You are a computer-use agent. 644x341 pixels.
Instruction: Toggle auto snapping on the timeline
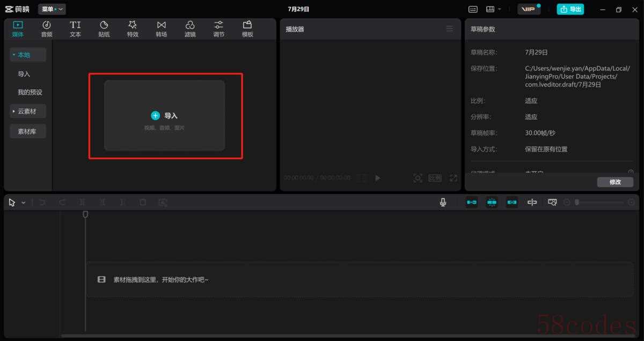pyautogui.click(x=492, y=202)
